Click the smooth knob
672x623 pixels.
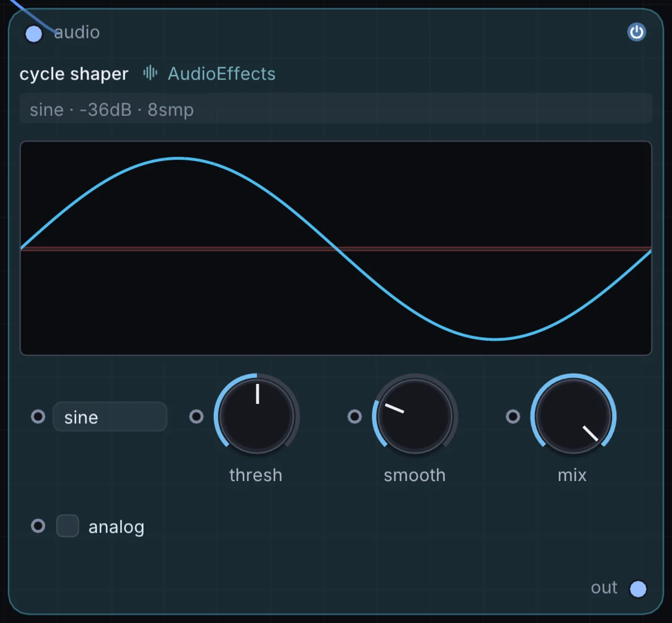point(415,416)
